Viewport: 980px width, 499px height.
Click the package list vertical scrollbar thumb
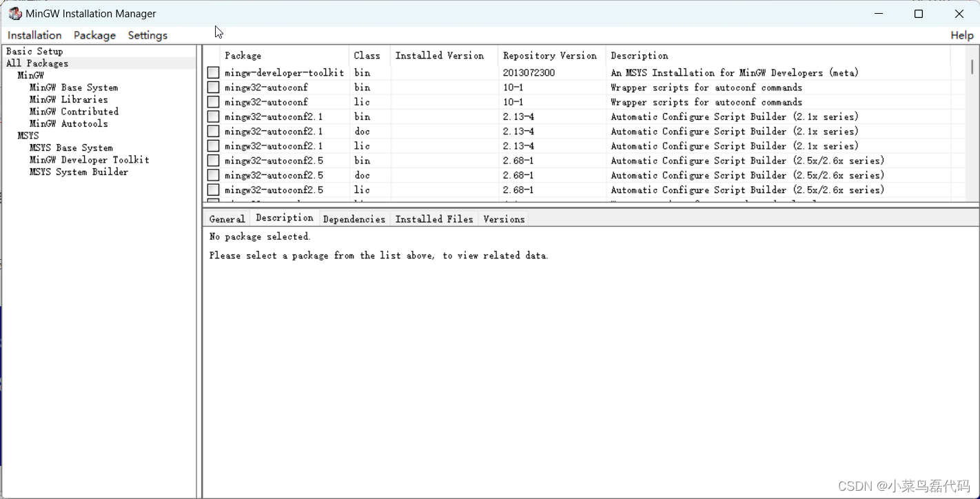[x=972, y=67]
